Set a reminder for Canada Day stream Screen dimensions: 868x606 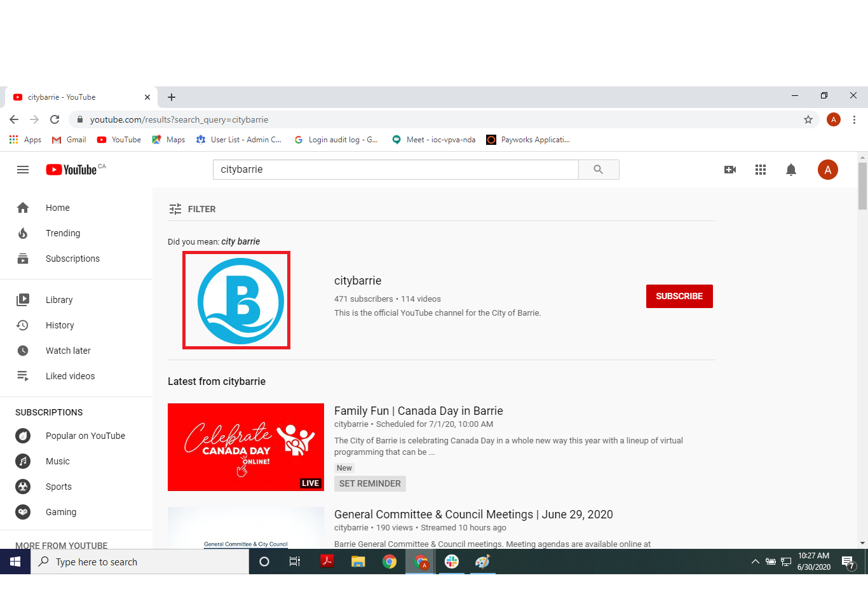click(x=370, y=483)
